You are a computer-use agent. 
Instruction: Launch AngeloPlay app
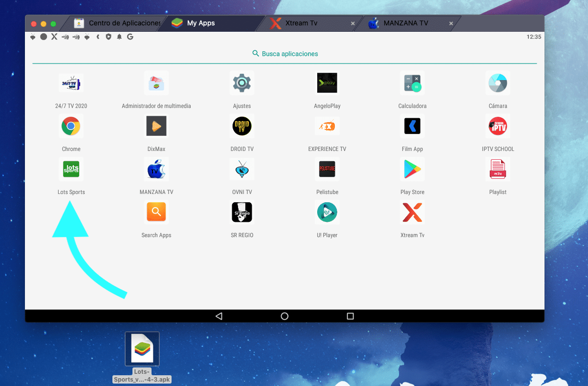coord(327,84)
